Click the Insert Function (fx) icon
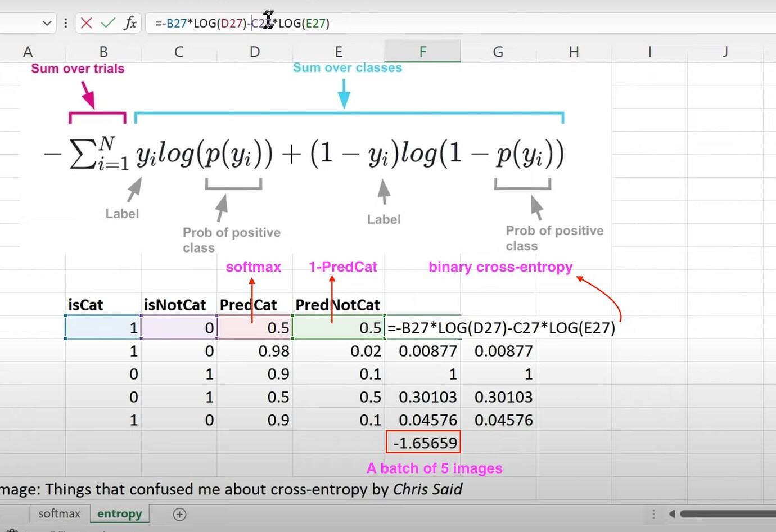 coord(130,23)
